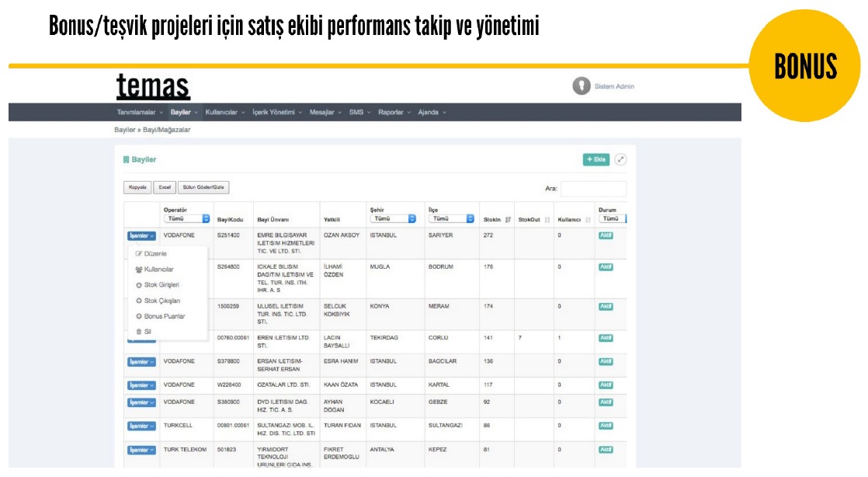Click the Yetkili column header

(332, 220)
